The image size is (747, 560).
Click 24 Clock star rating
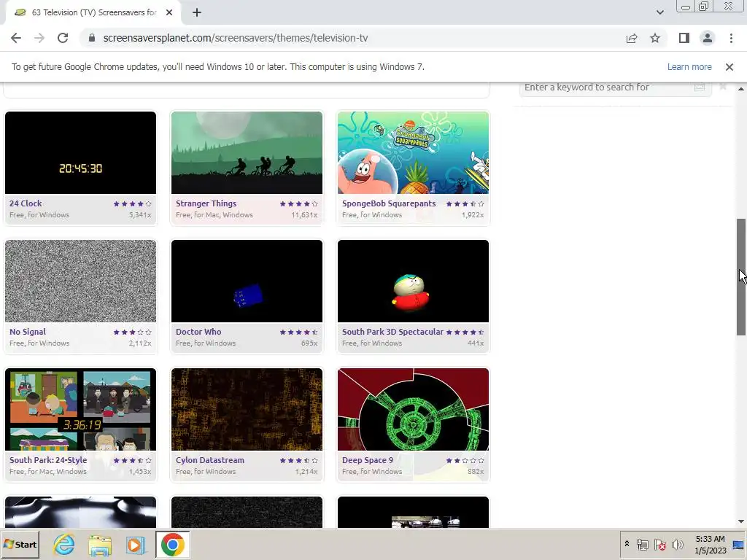coord(133,204)
